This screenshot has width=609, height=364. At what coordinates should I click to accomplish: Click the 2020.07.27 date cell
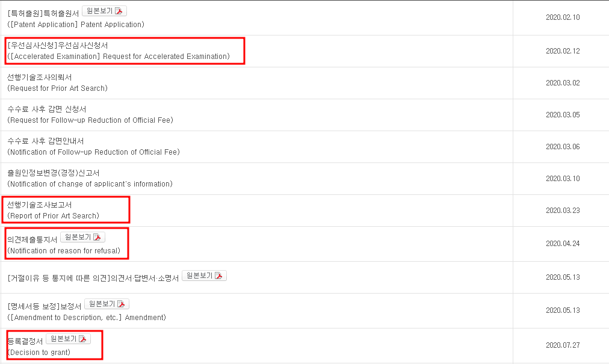pyautogui.click(x=563, y=345)
